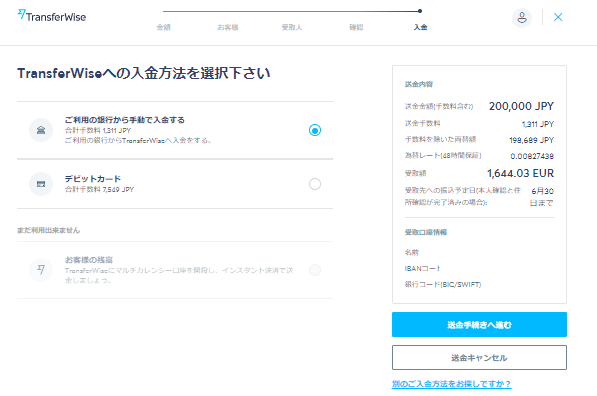Click the 200,000 JPY amount
The width and height of the screenshot is (597, 396).
tap(521, 106)
